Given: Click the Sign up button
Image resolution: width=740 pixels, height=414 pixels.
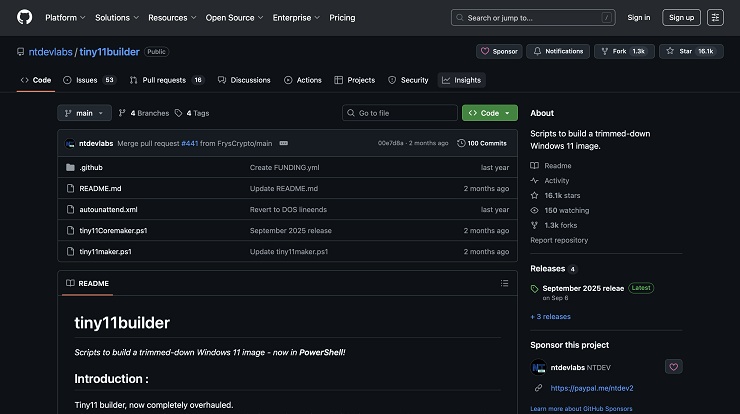Looking at the screenshot, I should (681, 17).
